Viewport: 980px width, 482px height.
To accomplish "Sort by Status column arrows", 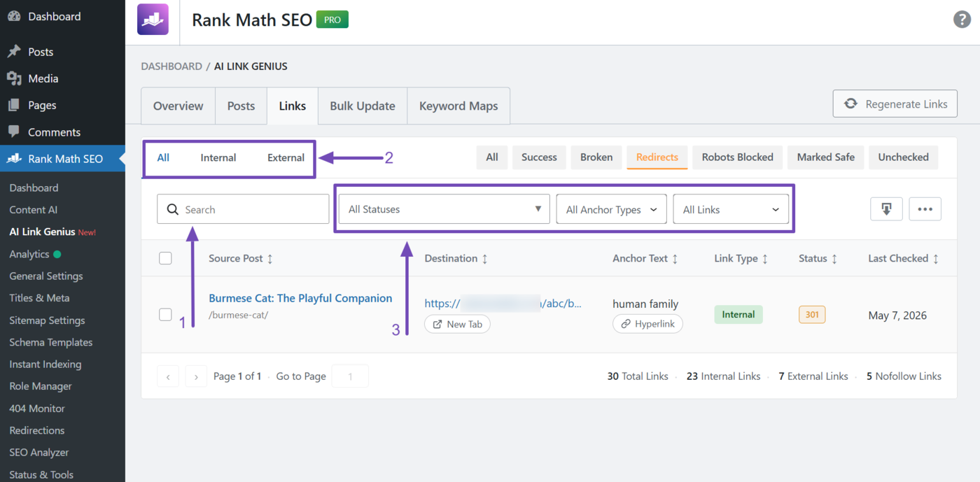I will (x=834, y=259).
